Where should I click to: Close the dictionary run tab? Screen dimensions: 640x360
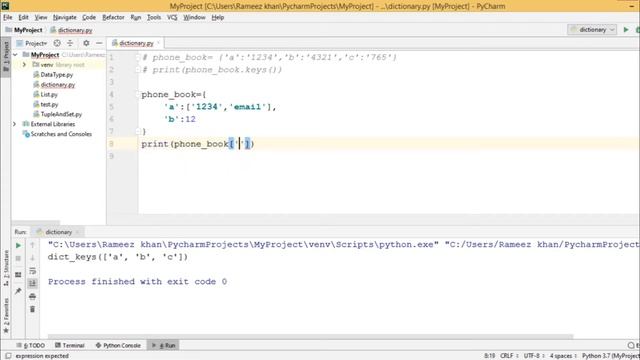tap(78, 232)
